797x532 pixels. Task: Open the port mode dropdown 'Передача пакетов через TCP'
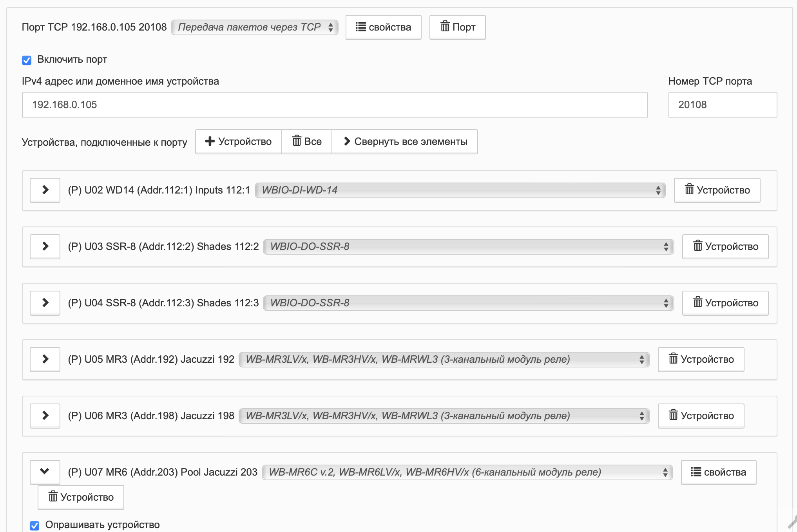coord(255,27)
